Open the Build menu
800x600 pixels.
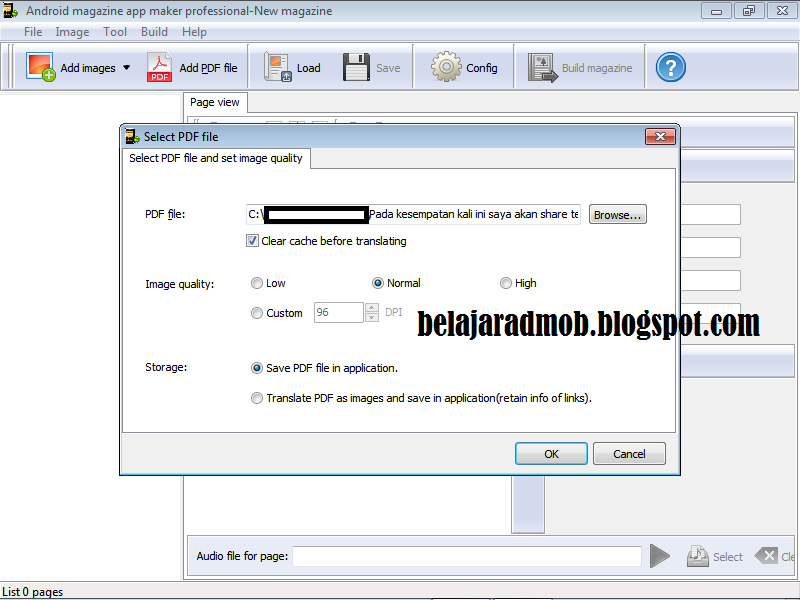click(x=154, y=32)
